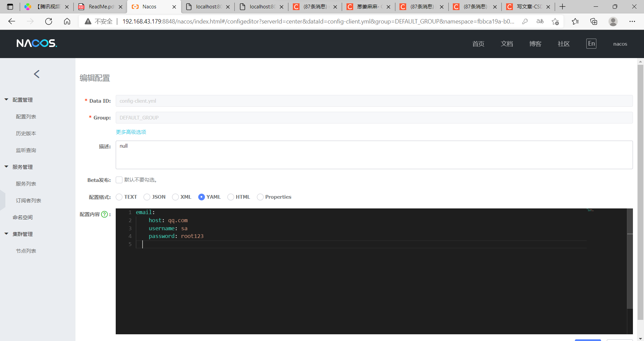Refresh the page in the browser
Viewport: 644px width, 341px height.
(49, 21)
